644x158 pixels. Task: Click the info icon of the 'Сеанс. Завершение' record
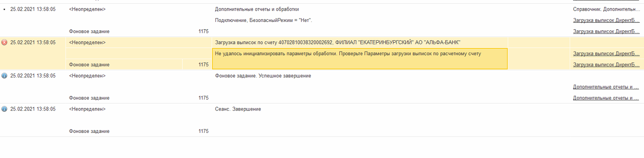click(4, 109)
